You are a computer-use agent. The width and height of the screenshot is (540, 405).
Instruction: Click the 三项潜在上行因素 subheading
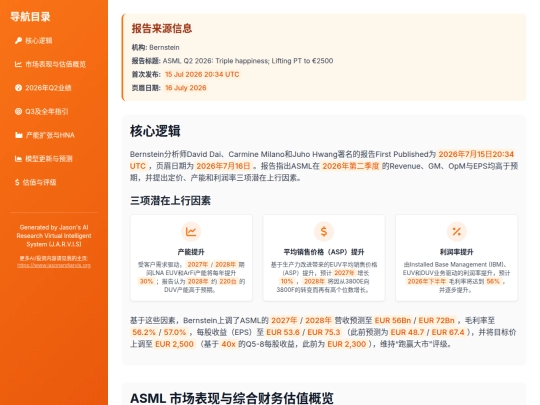[170, 200]
